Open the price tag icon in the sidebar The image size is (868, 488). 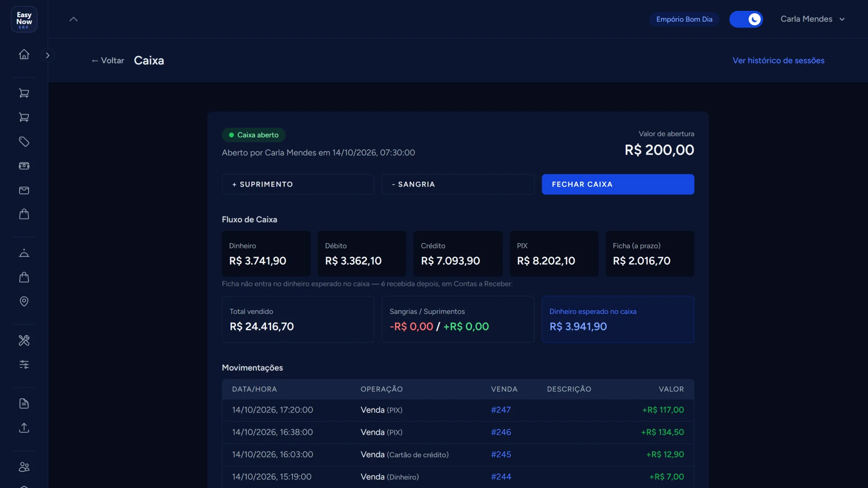24,141
